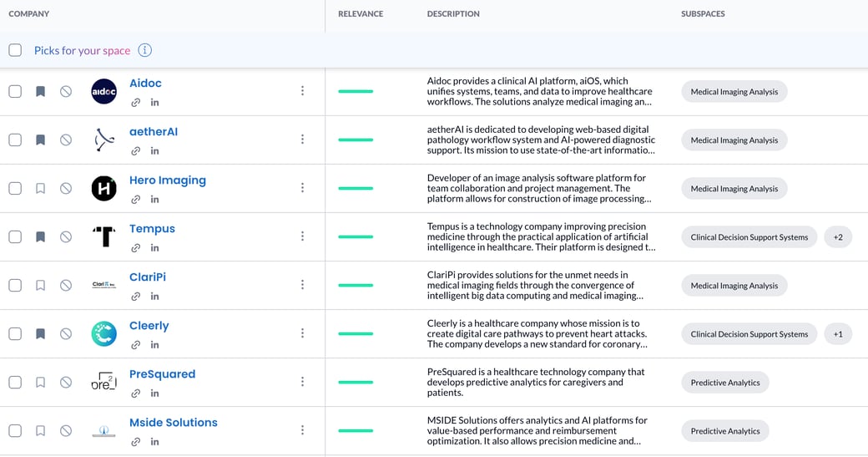Bookmark ClariPi
Screen dimensions: 868x457
tap(40, 285)
